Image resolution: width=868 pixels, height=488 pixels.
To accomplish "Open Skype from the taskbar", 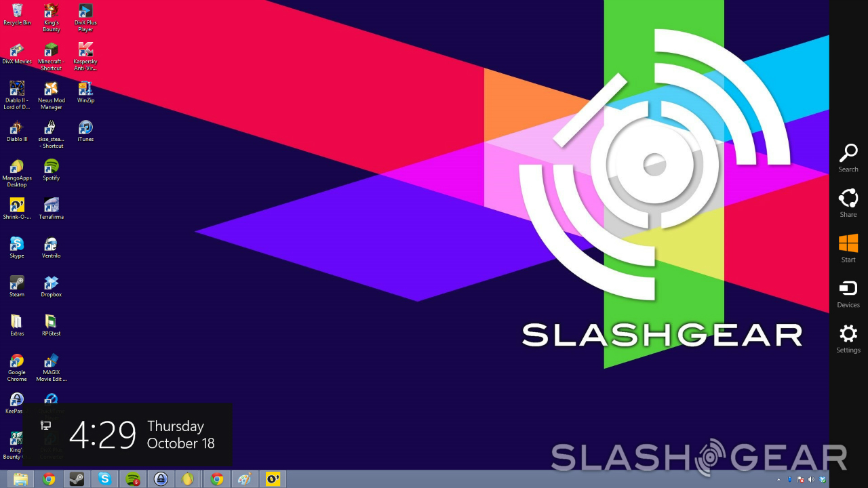I will (104, 479).
